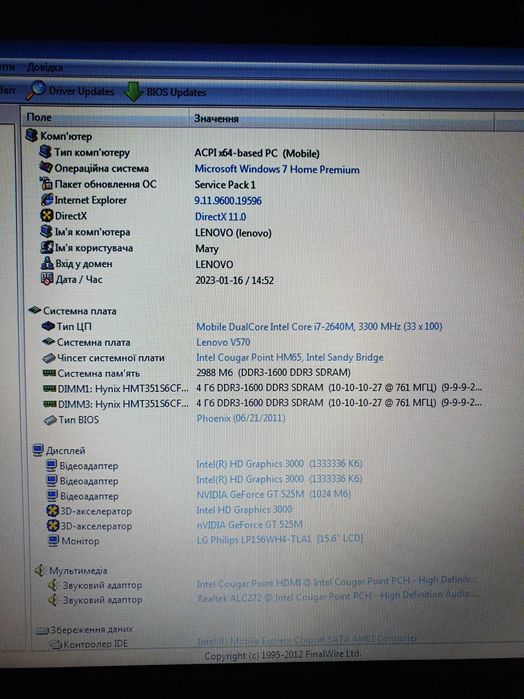This screenshot has width=524, height=699.
Task: Open the 9.11.9600.19596 Internet Explorer link
Action: tap(228, 201)
